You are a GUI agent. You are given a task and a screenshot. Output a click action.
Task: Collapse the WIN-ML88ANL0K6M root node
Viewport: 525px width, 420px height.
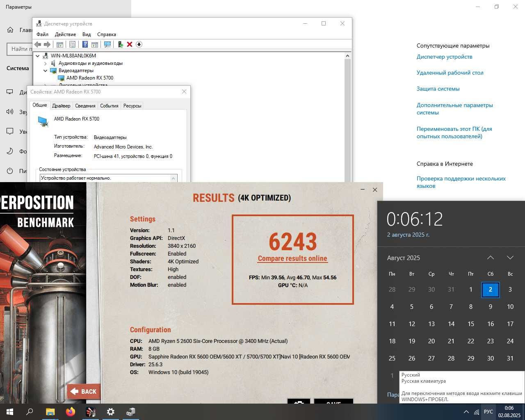point(38,56)
